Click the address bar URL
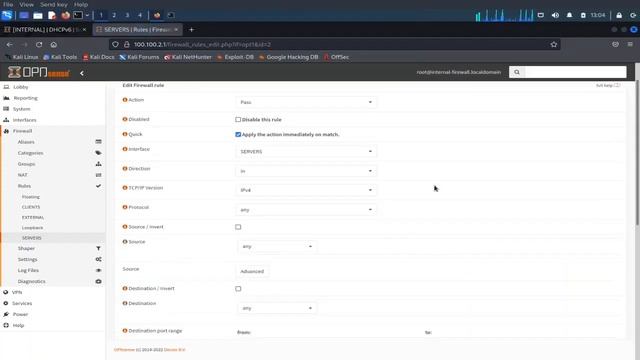Screen dimensions: 640x360 click(x=202, y=44)
